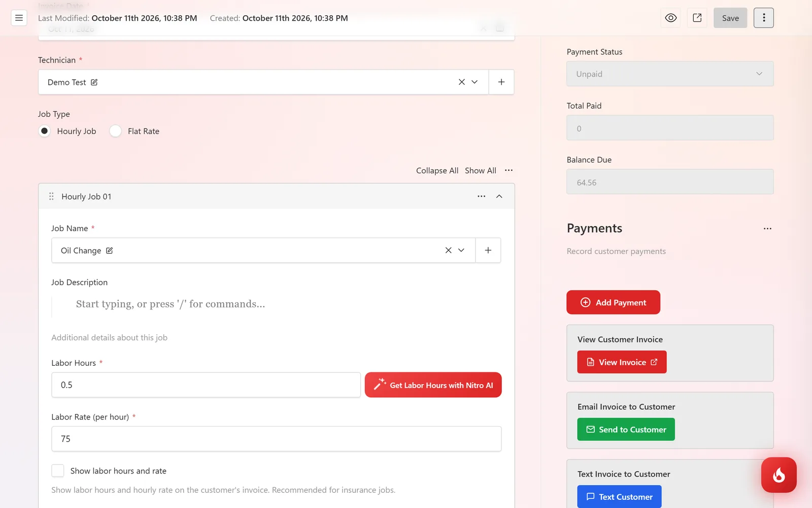Open the Nitro flame chat widget

pos(779,475)
